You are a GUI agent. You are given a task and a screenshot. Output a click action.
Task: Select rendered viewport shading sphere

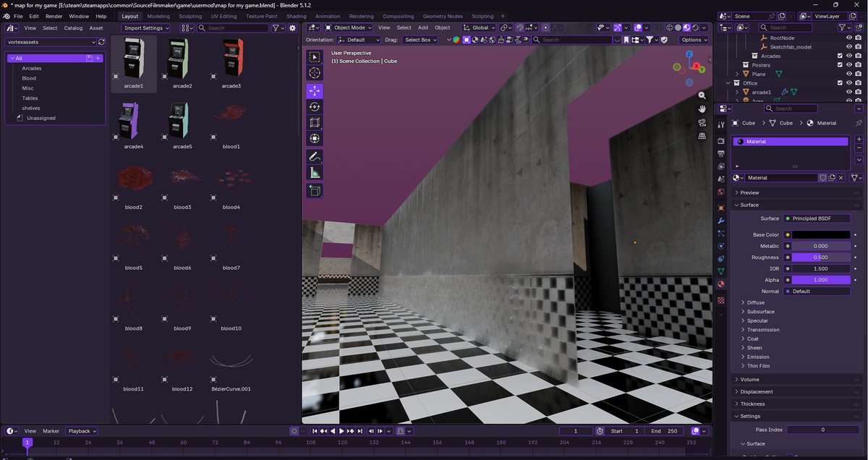tap(696, 28)
